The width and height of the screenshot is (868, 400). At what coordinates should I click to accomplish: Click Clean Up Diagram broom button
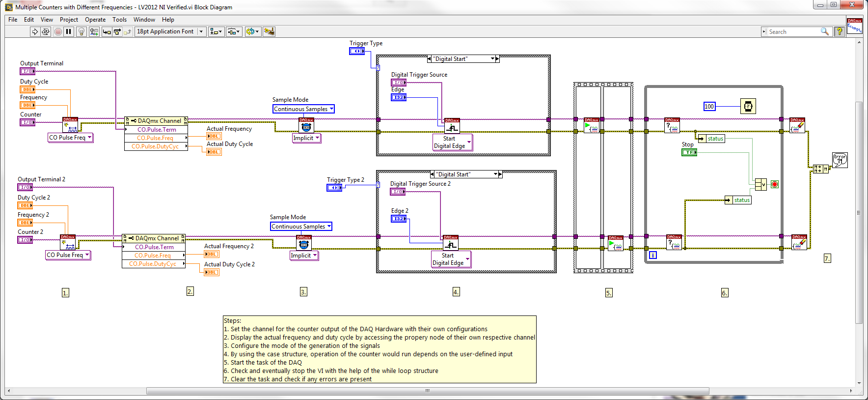269,31
